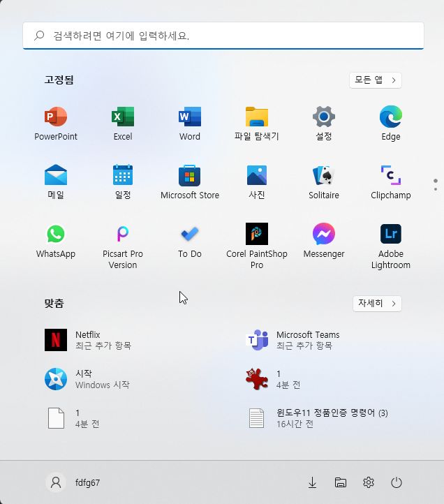Launch Excel from pinned apps
Image resolution: width=444 pixels, height=504 pixels.
[123, 124]
